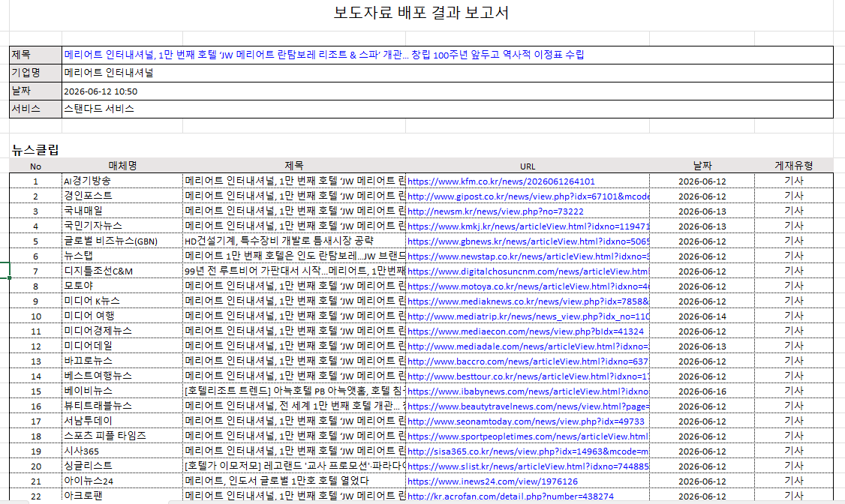Select the '아이뉴스24' cell
The image size is (845, 504).
122,481
